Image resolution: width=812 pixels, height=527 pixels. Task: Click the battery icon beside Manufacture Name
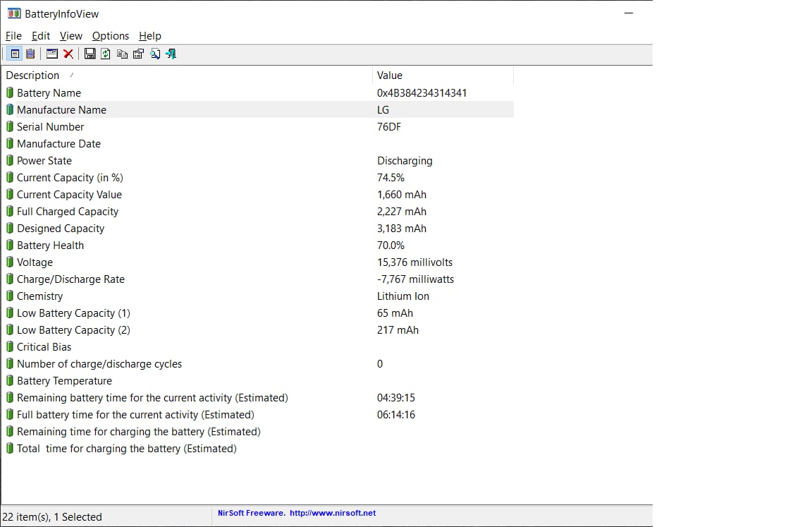(10, 110)
